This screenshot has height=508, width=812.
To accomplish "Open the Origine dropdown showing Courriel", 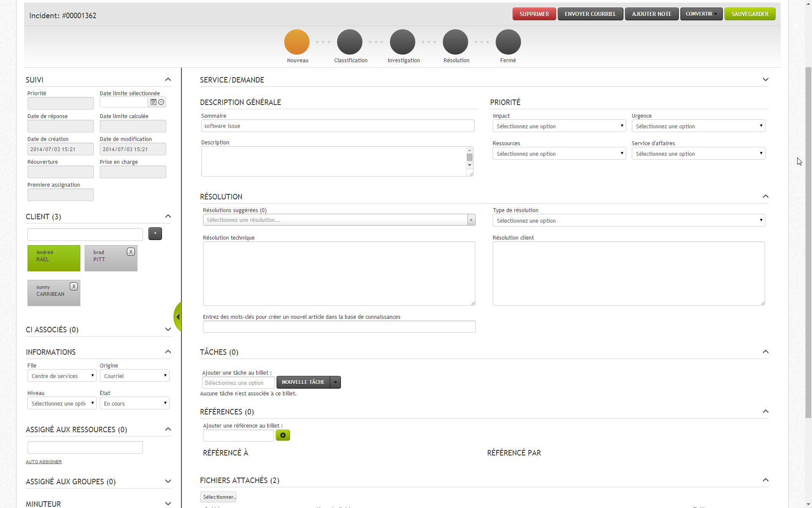I will (134, 376).
